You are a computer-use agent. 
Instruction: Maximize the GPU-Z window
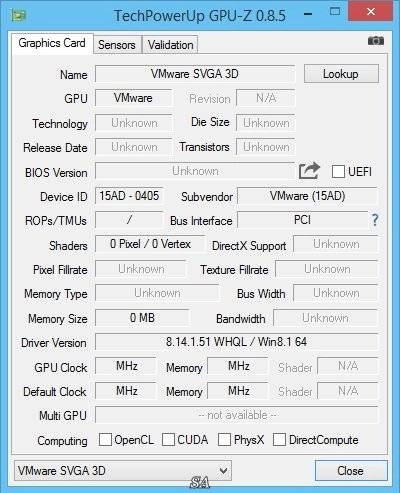point(335,12)
